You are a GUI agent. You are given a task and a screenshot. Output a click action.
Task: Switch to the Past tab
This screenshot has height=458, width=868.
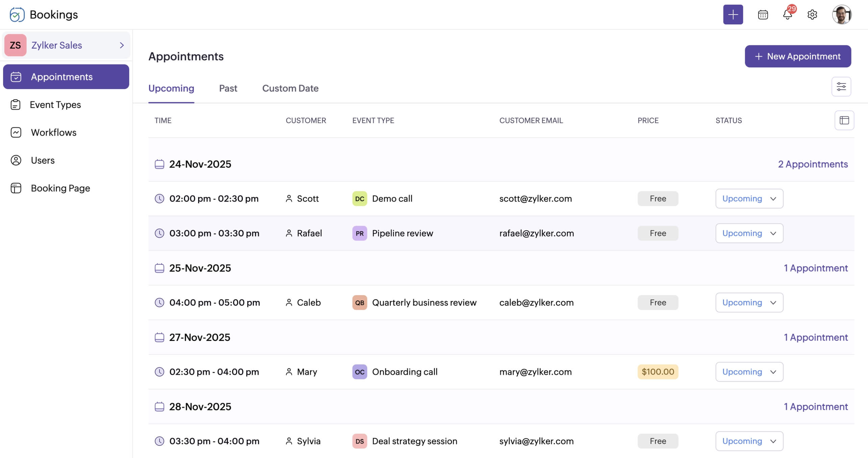(228, 88)
